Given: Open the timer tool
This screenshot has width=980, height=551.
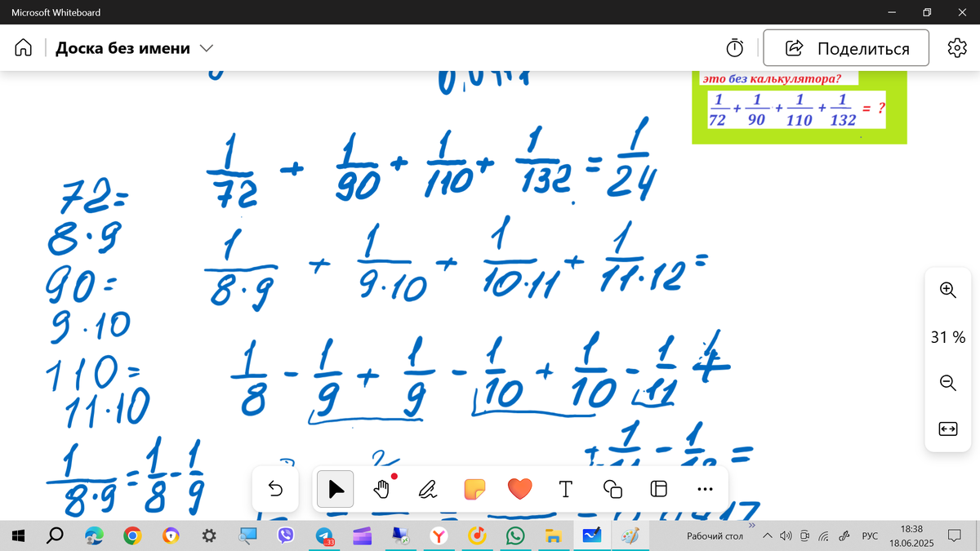Looking at the screenshot, I should pyautogui.click(x=735, y=47).
